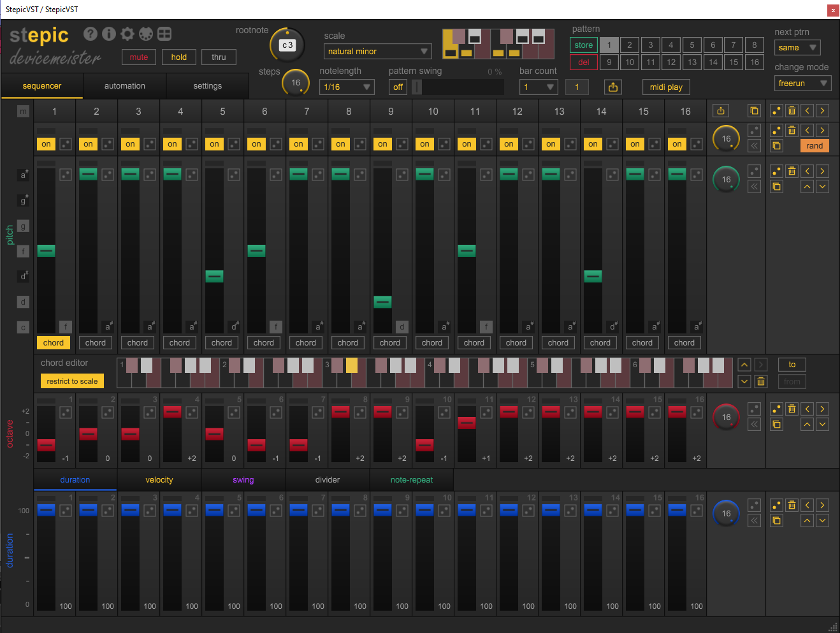
Task: Click the MIDI connector icon in header
Action: (x=146, y=34)
